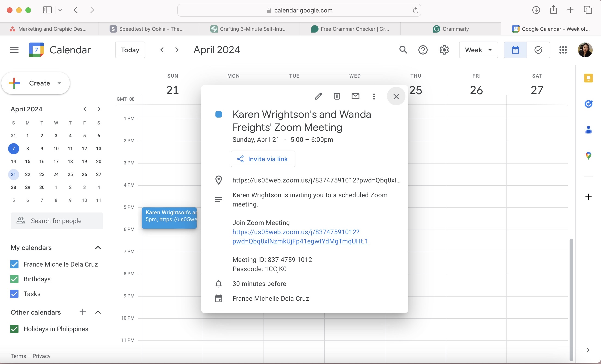Switch to Tasks view icon
The height and width of the screenshot is (364, 601).
coord(538,50)
